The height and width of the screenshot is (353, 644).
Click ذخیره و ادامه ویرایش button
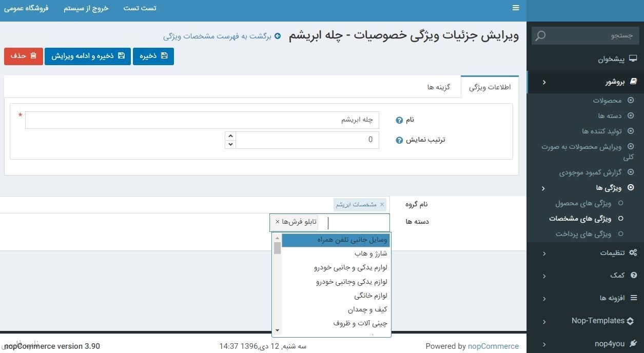click(x=88, y=56)
